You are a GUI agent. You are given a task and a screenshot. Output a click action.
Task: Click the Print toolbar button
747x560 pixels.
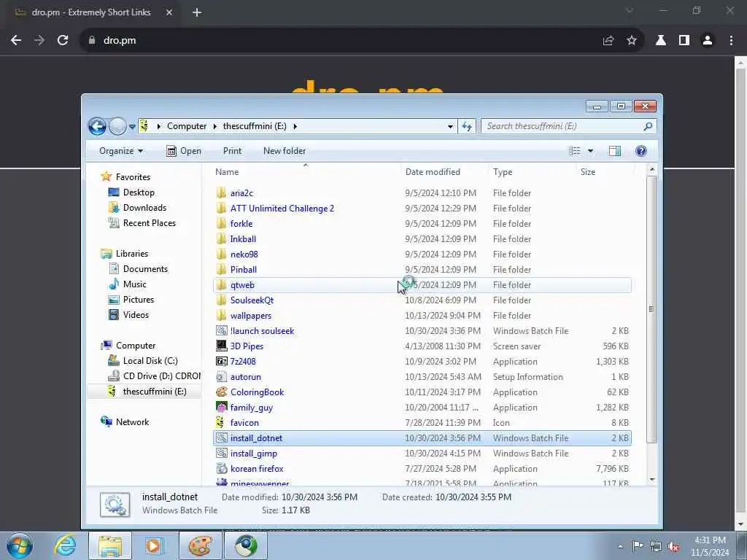(x=232, y=151)
